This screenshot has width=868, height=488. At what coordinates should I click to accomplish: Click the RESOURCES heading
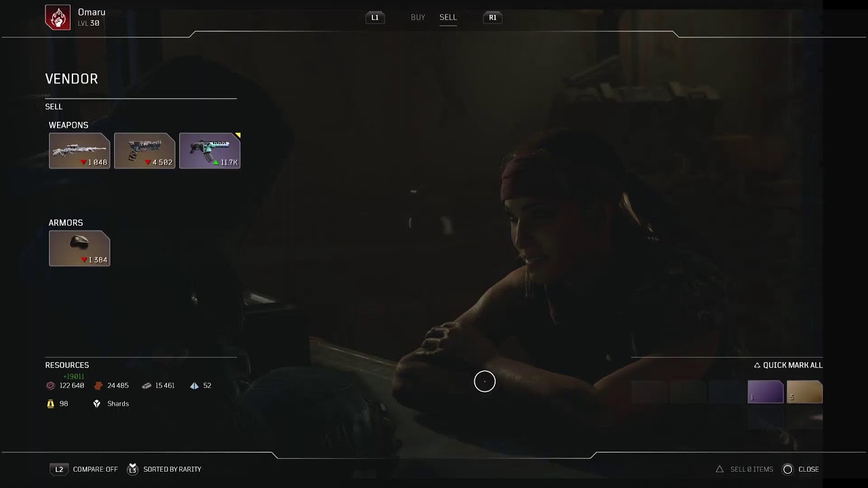coord(67,365)
